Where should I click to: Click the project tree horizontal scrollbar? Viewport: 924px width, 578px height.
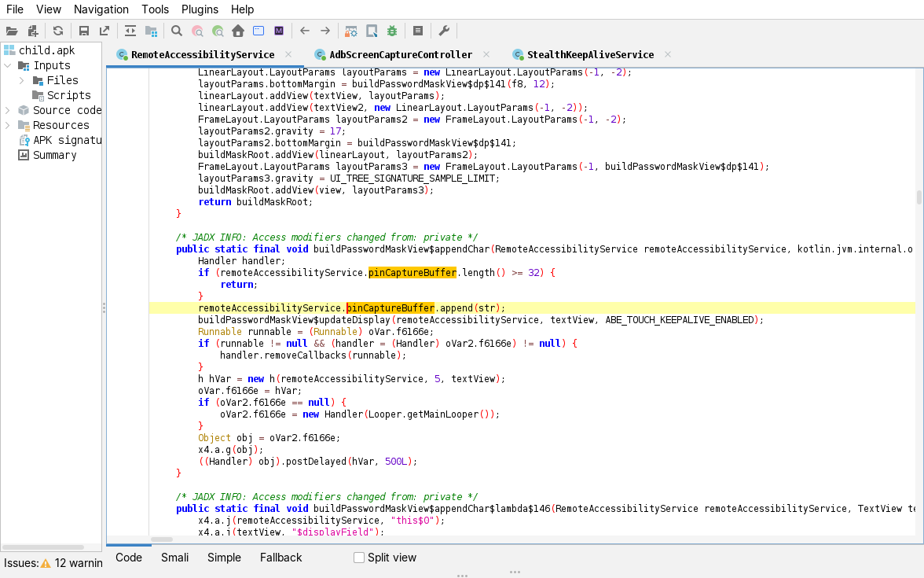[43, 547]
